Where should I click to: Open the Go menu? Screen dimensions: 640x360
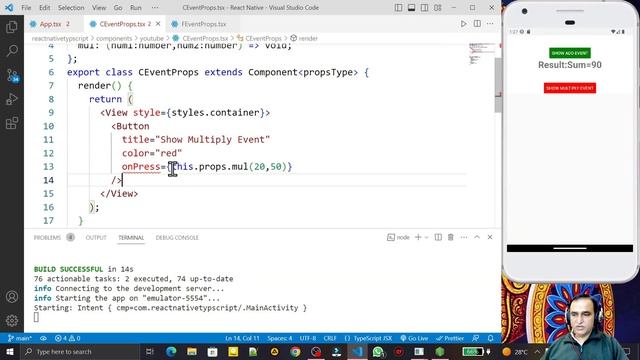118,8
